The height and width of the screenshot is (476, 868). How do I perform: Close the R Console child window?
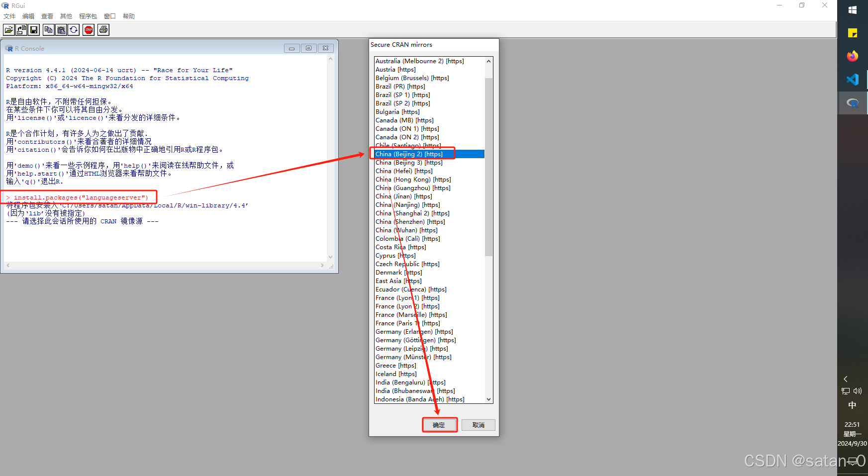tap(326, 48)
